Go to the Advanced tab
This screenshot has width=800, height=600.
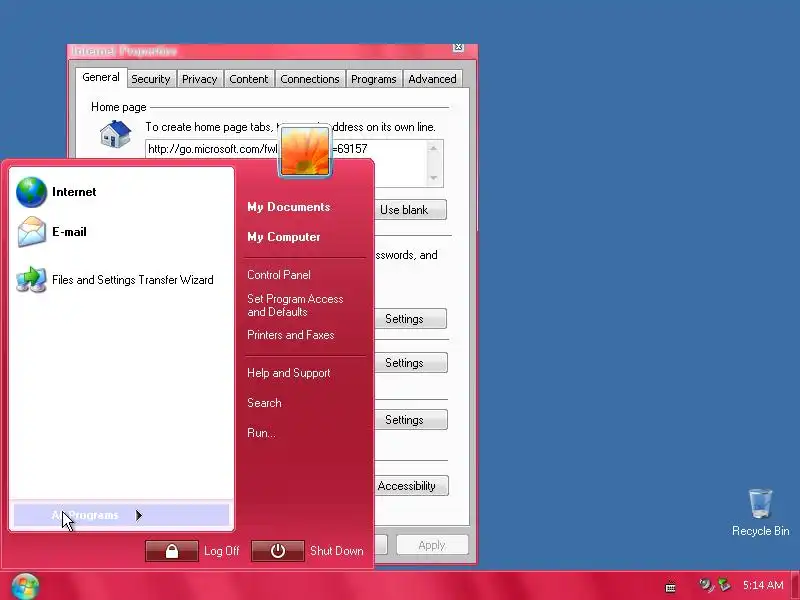point(432,79)
